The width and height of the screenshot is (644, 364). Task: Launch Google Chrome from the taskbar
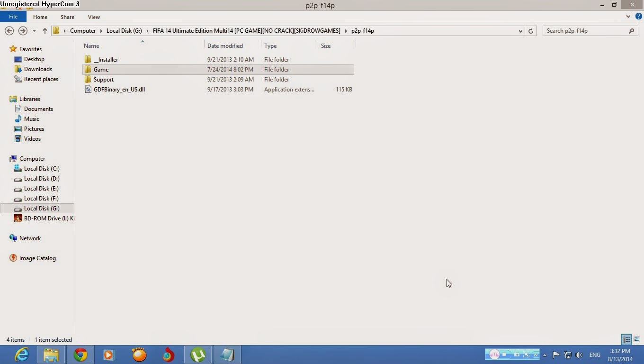point(80,355)
